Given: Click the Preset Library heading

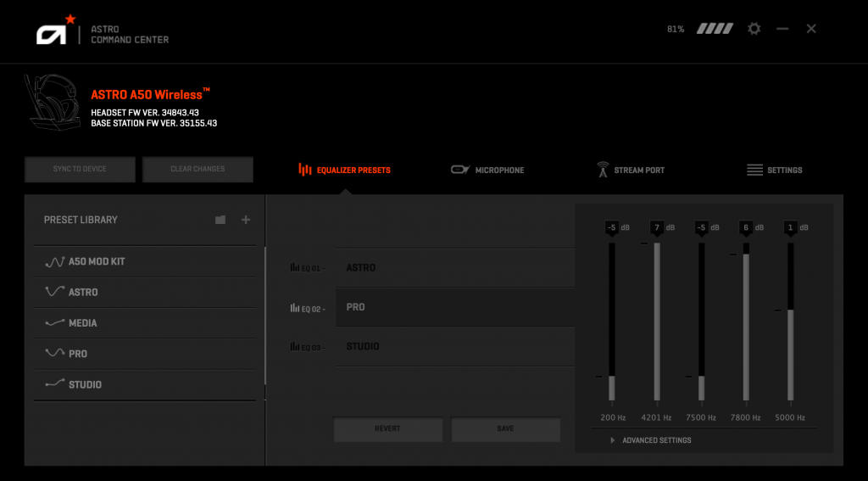Looking at the screenshot, I should pos(81,220).
